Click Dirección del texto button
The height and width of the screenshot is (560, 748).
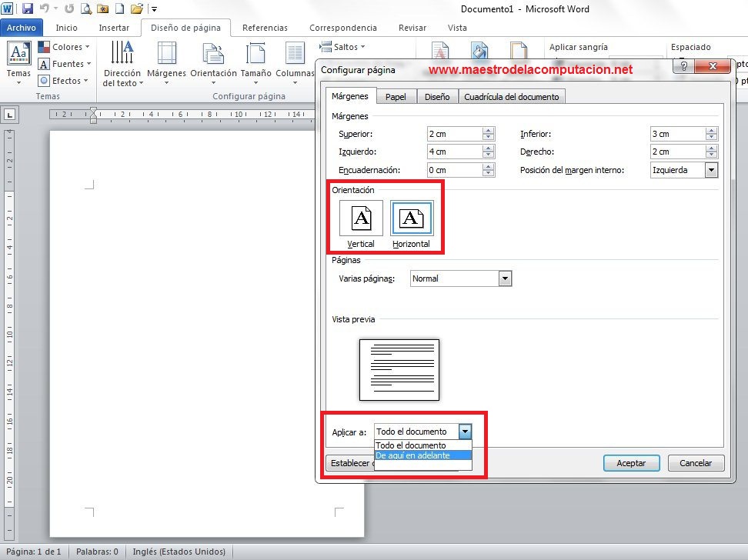click(122, 64)
